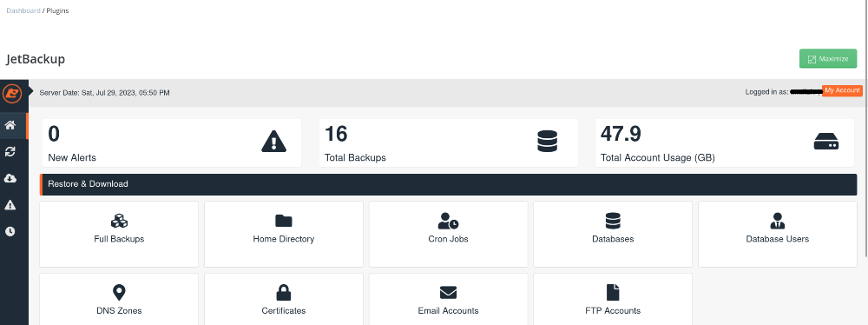Click the Server Date text

(105, 93)
